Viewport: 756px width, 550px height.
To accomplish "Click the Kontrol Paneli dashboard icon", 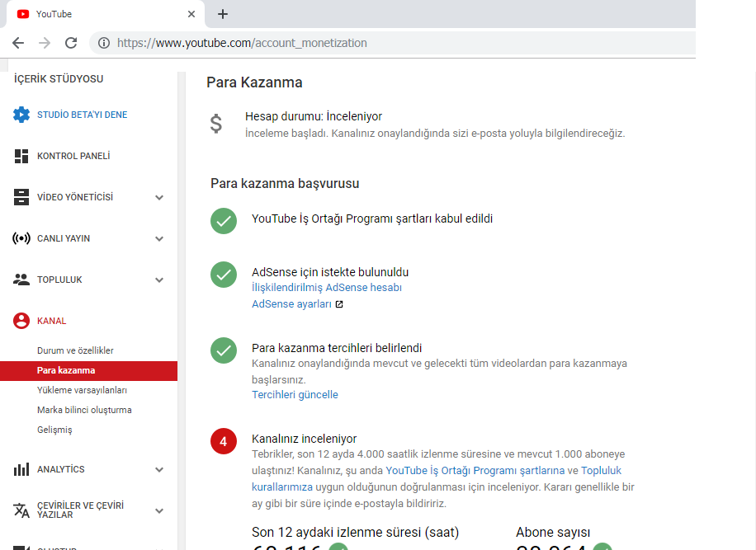I will click(x=21, y=156).
